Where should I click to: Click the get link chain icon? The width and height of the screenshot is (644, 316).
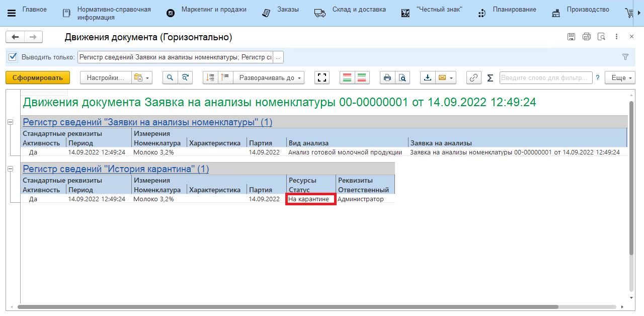[473, 77]
